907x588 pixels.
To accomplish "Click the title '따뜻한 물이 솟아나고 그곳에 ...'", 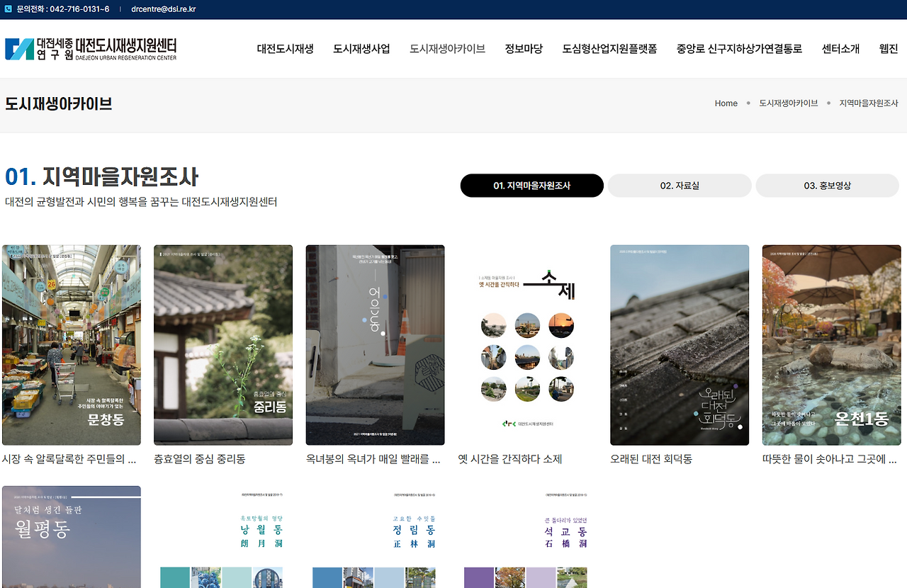I will (830, 459).
